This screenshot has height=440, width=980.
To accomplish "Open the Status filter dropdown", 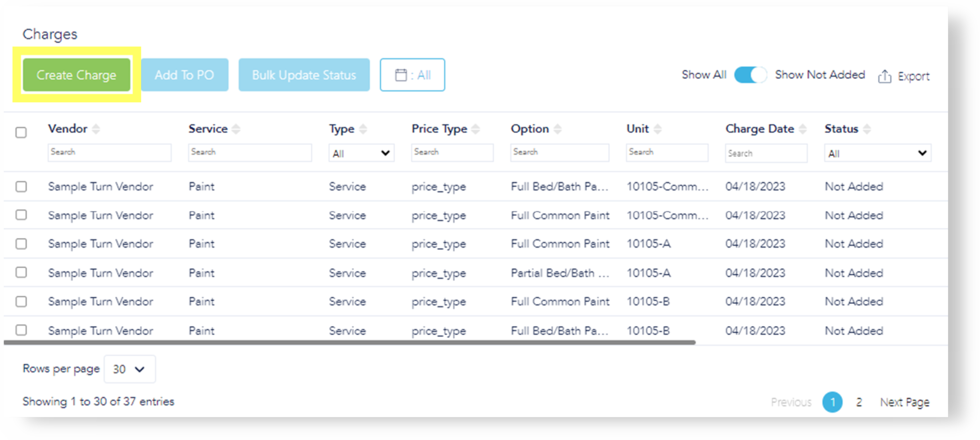I will [877, 153].
